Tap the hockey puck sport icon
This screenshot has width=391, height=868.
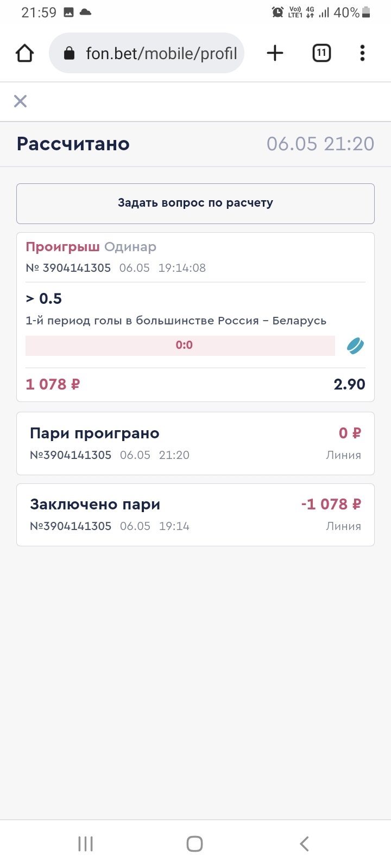coord(355,346)
